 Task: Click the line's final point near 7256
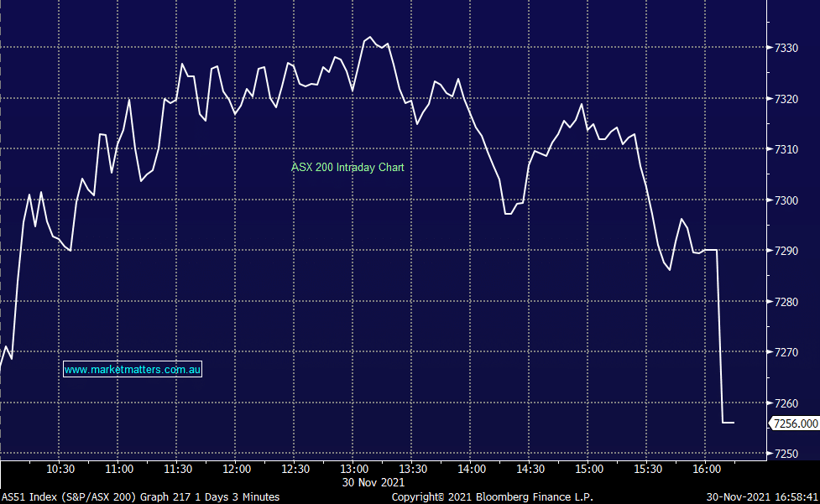click(734, 422)
